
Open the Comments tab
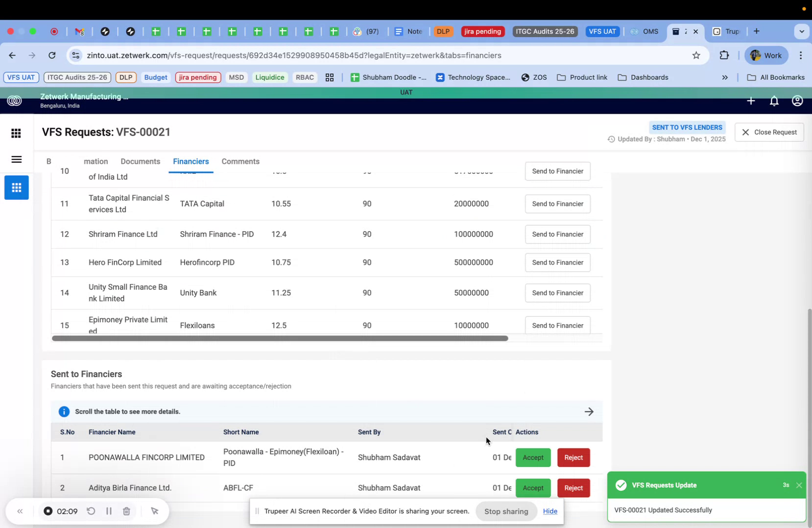pyautogui.click(x=240, y=161)
